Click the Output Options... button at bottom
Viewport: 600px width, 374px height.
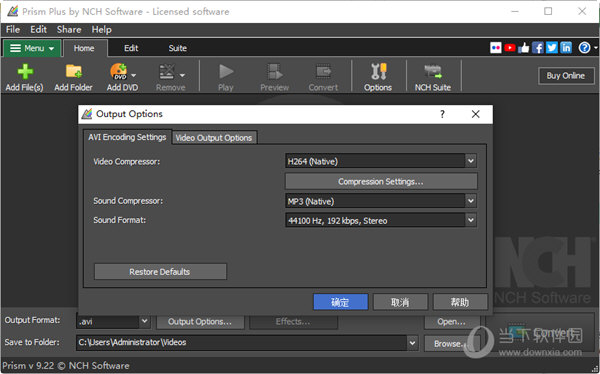click(x=200, y=322)
